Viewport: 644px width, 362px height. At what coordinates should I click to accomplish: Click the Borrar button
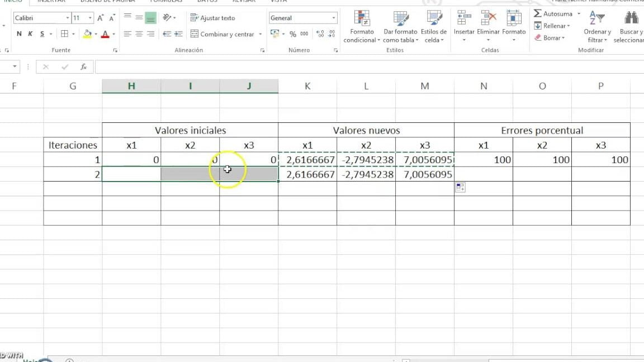[x=550, y=38]
